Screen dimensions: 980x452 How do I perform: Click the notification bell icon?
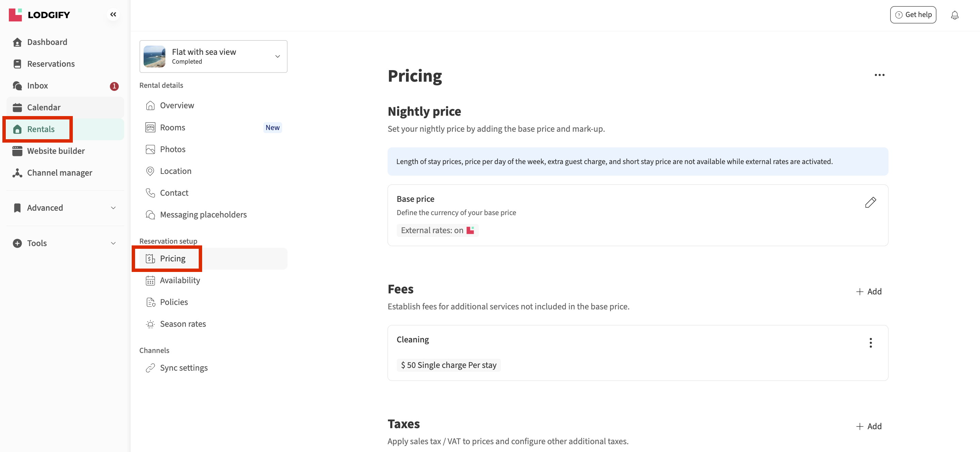point(954,15)
